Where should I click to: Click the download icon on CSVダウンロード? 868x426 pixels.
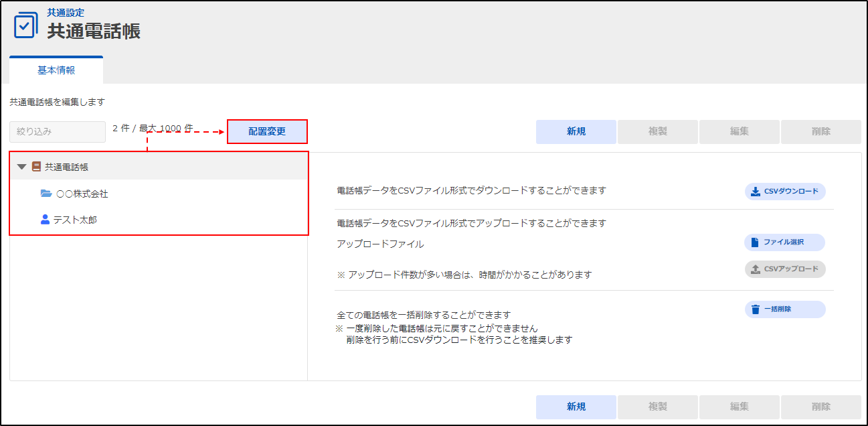(755, 192)
